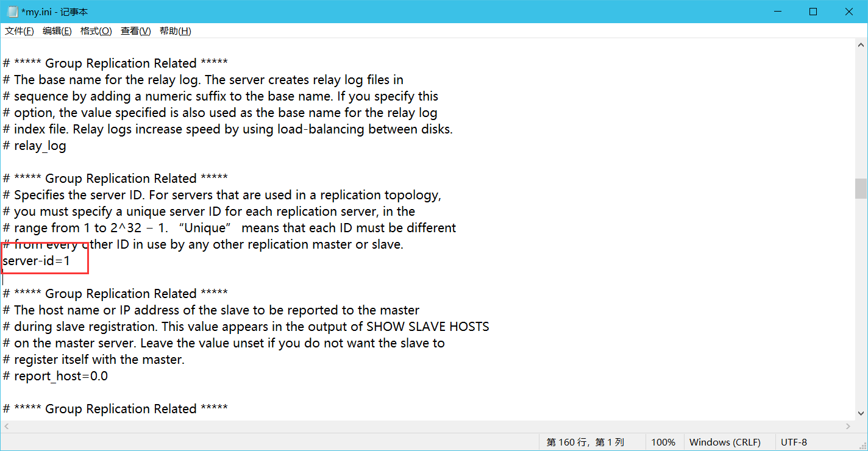Click line '# on the master server. Leave the value'
The image size is (868, 451).
point(224,343)
